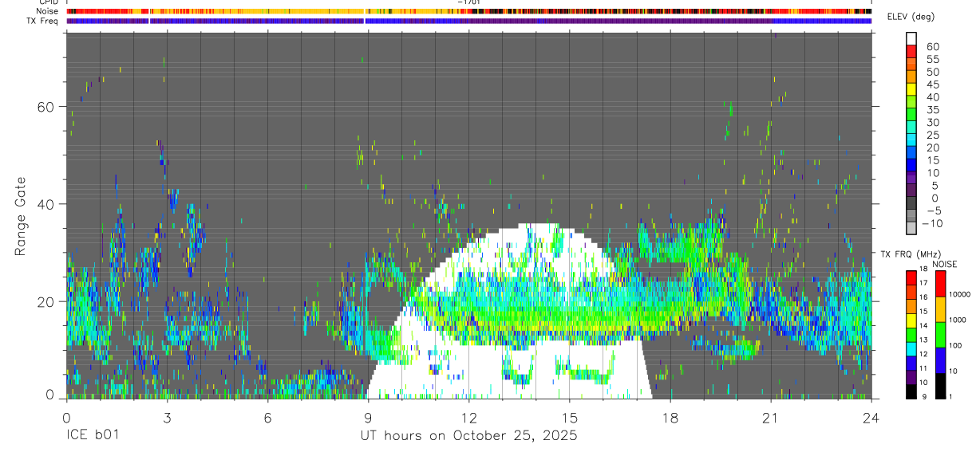This screenshot has height=452, width=980.
Task: Select the 'NOISE' legend title
Action: (x=945, y=264)
